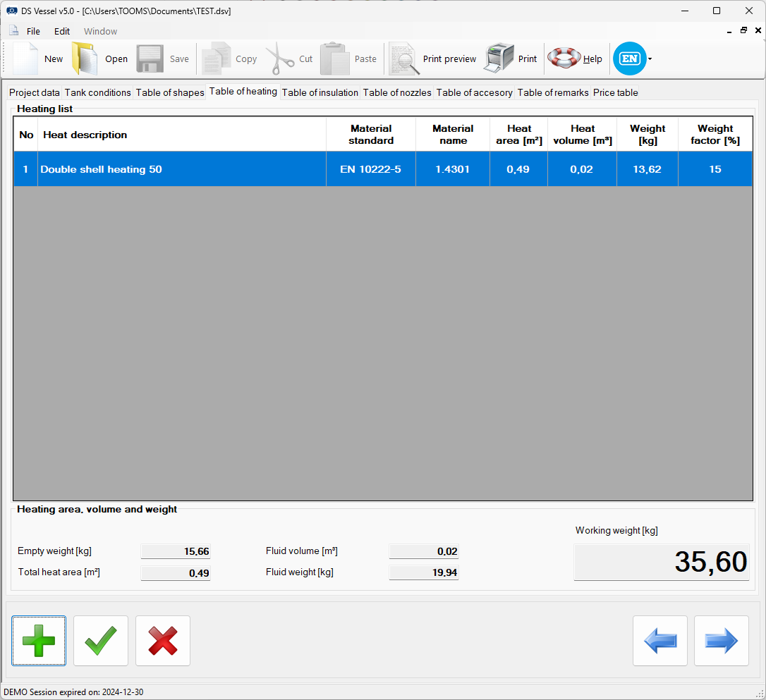Open Help with the lifebuoy icon

pos(564,59)
